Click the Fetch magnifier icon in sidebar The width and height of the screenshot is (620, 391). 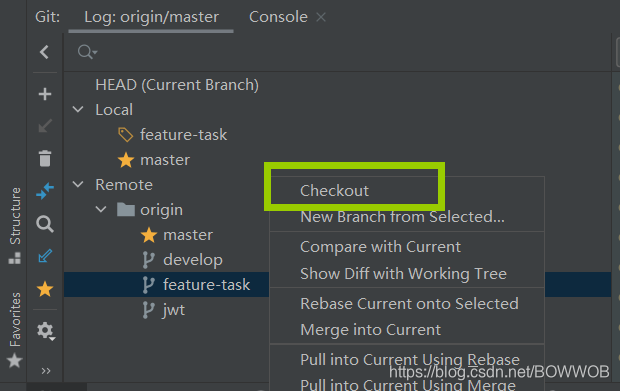click(x=45, y=224)
